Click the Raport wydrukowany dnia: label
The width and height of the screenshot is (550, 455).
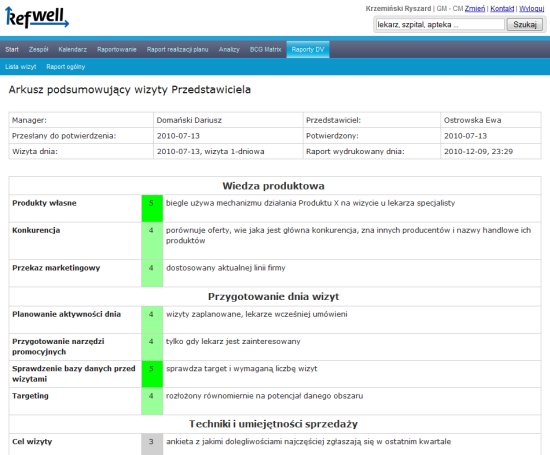pyautogui.click(x=355, y=152)
